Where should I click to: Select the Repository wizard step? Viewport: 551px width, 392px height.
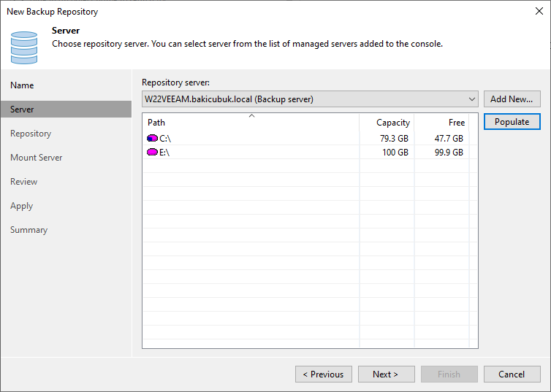click(31, 134)
